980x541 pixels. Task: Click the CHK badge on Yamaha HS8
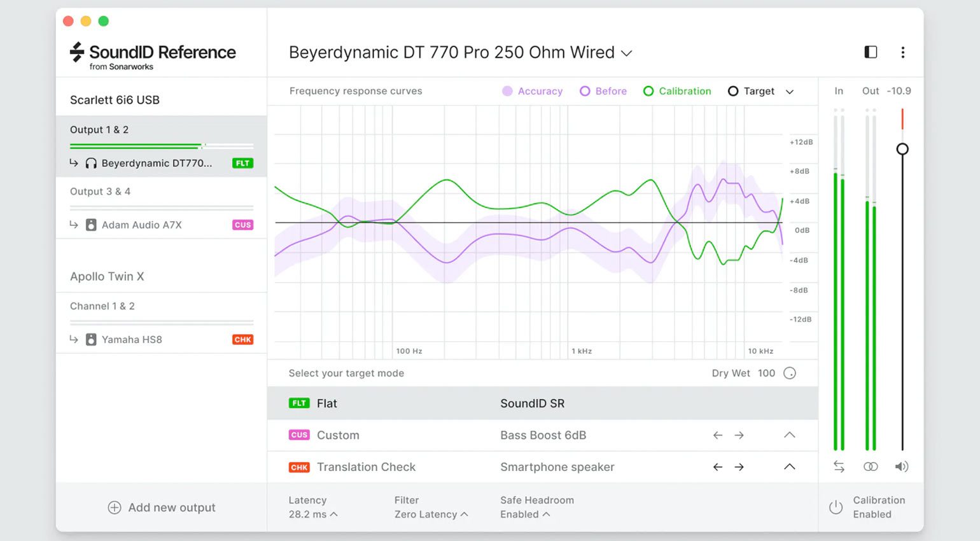click(242, 340)
